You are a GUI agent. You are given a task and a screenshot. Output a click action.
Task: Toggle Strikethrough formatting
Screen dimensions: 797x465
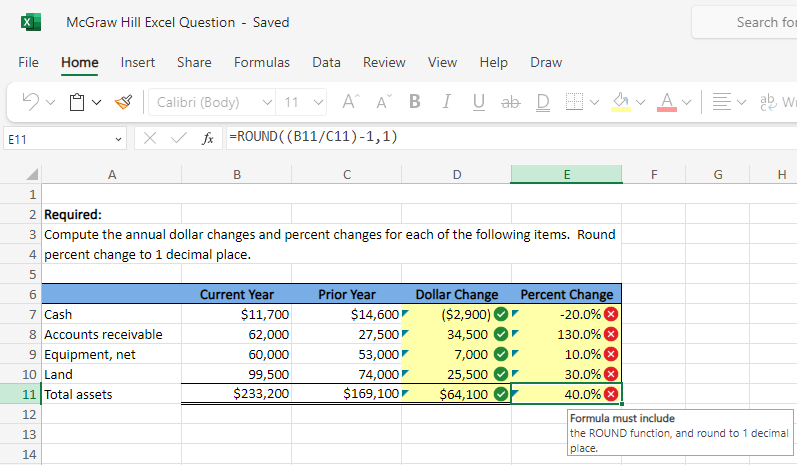tap(510, 102)
